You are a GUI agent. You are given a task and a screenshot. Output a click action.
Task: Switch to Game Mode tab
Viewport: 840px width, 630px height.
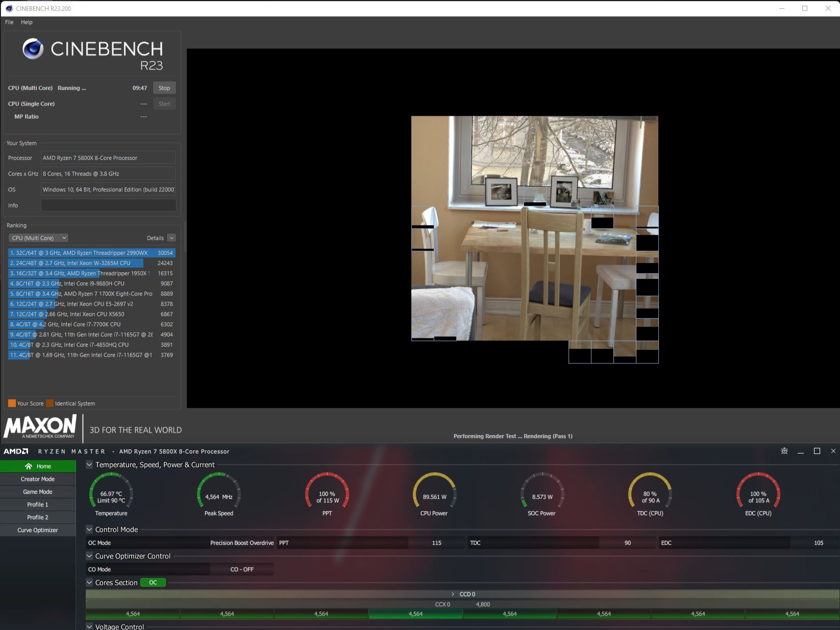(38, 492)
